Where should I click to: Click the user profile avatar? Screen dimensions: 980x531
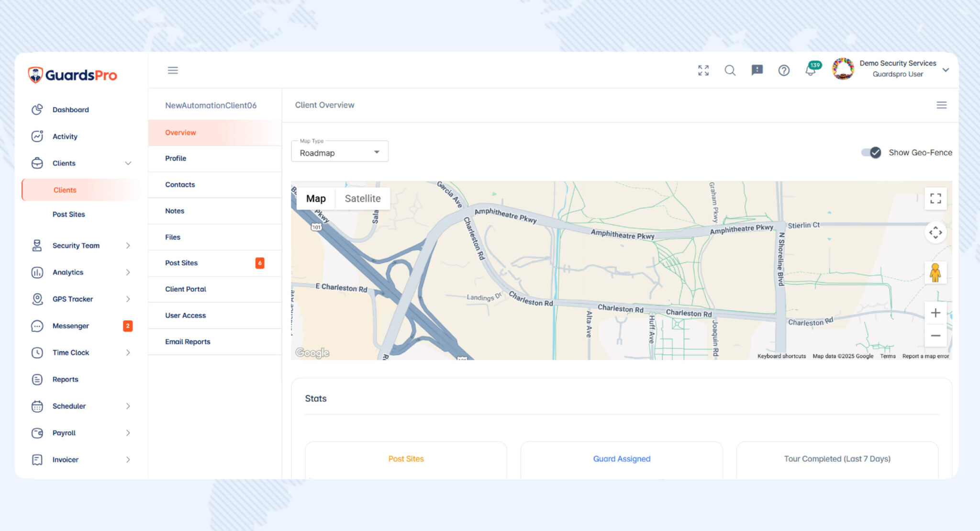click(843, 69)
